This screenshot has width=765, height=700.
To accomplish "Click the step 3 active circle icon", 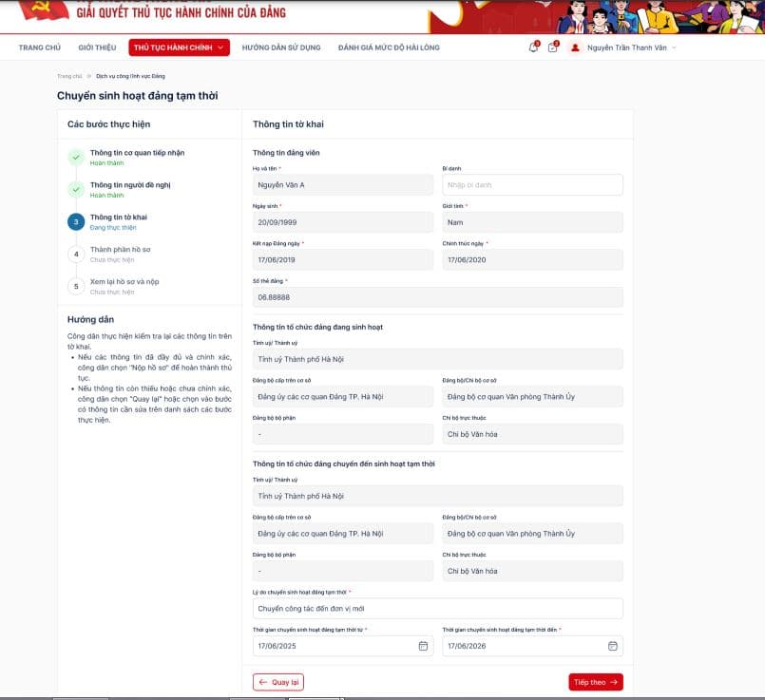I will coord(76,222).
